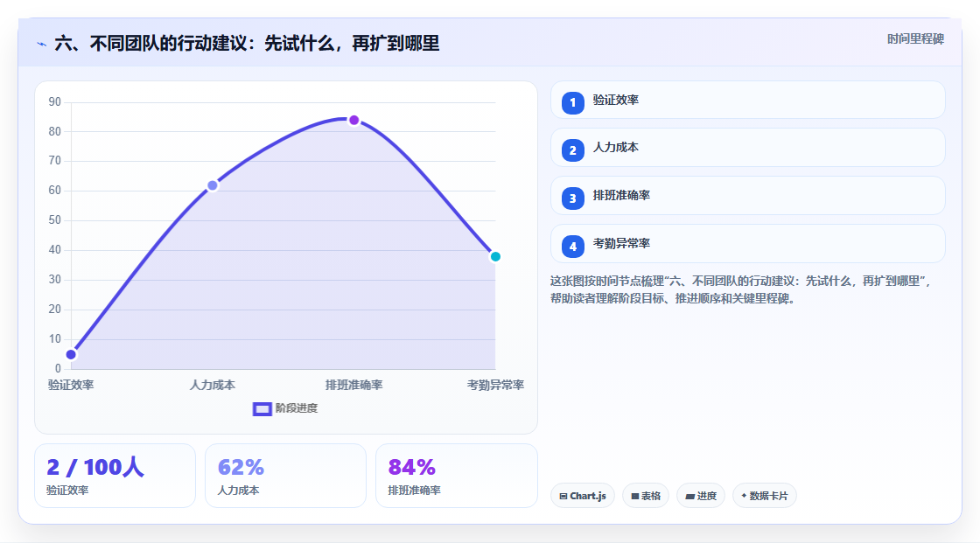Open the 排班准确率 milestone row
Viewport: 980px width, 543px height.
747,196
